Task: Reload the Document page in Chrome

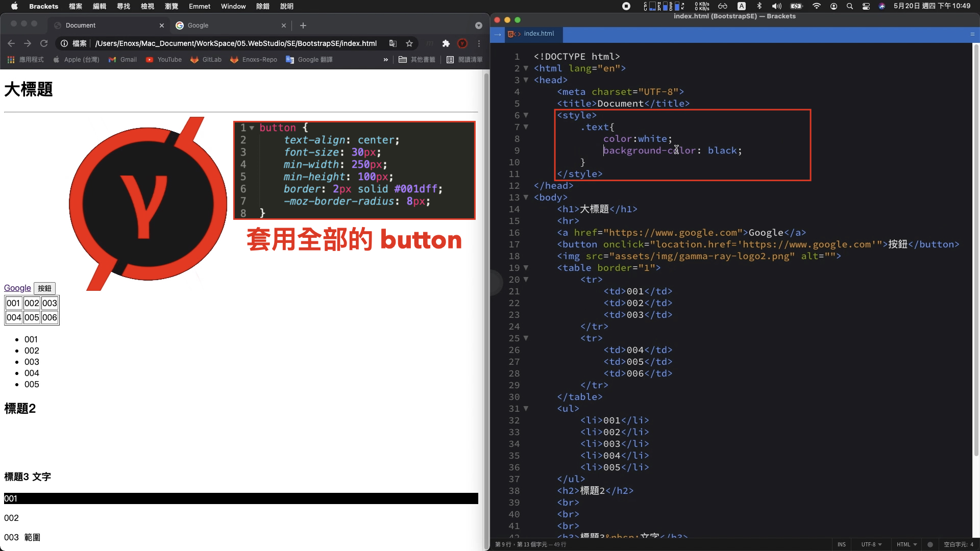Action: [44, 43]
